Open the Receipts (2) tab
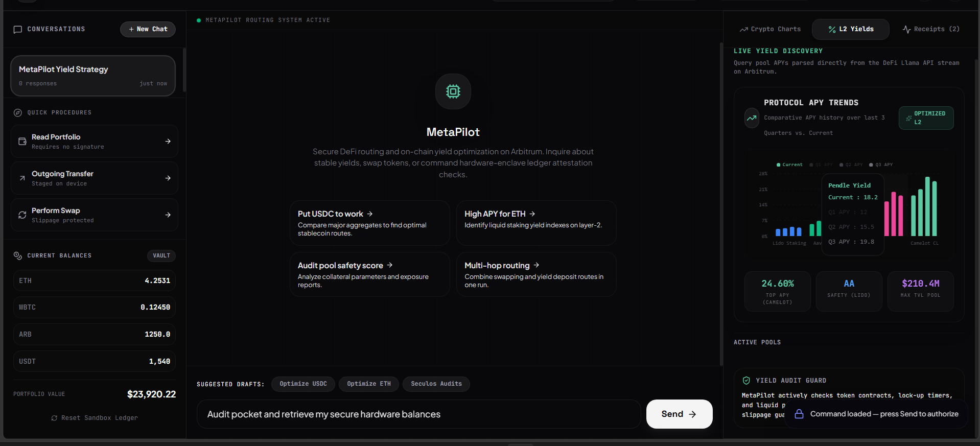980x446 pixels. [x=931, y=29]
